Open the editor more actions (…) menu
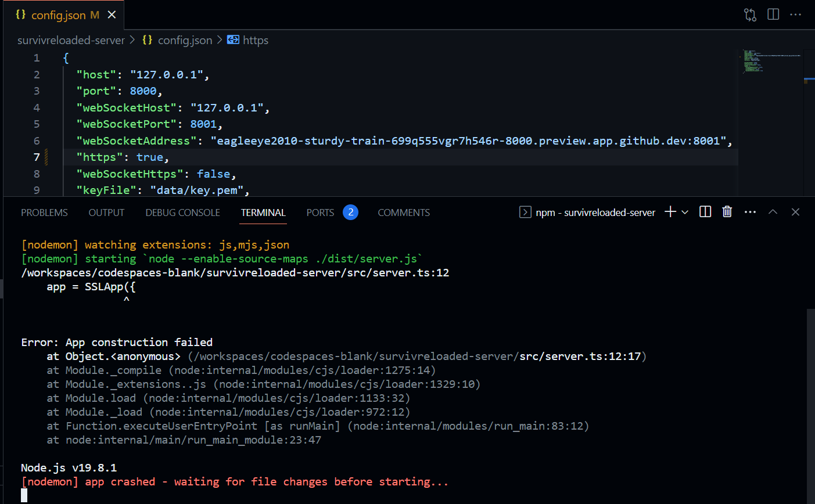 point(796,15)
